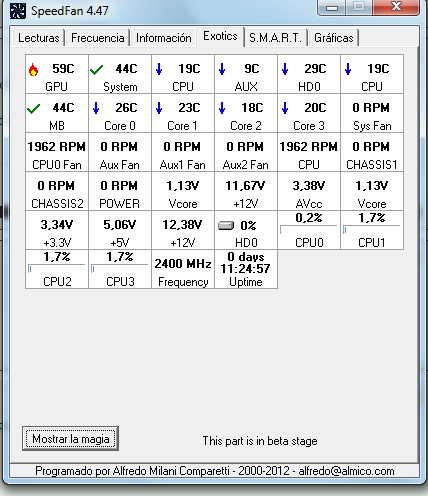The width and height of the screenshot is (428, 496).
Task: Click the CPU1 usage bar
Action: [372, 230]
